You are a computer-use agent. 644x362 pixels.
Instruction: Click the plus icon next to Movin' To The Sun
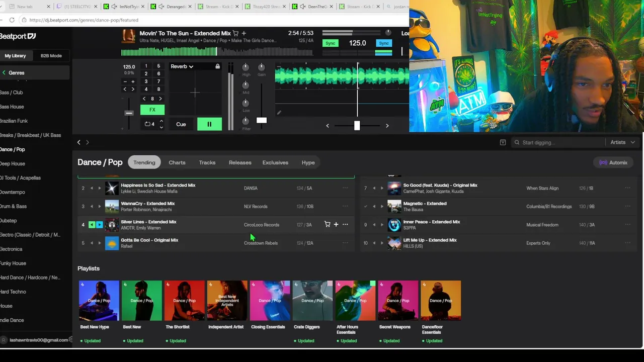click(x=244, y=33)
